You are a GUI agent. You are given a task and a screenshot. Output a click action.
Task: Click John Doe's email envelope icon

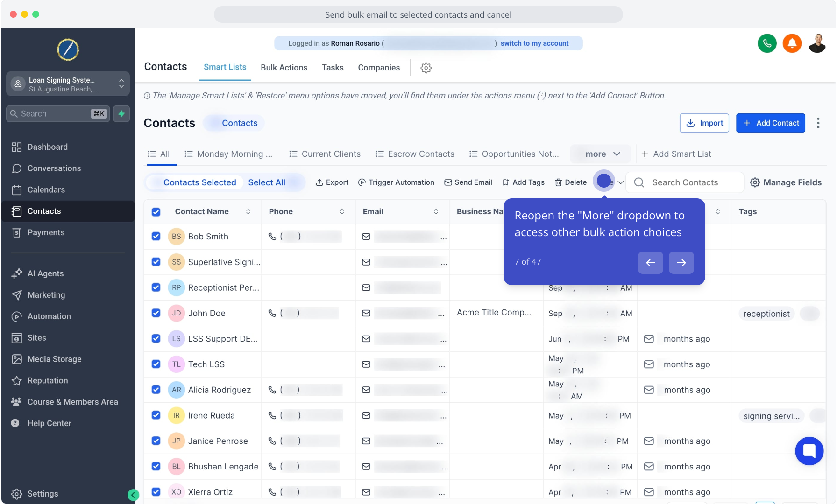click(366, 314)
